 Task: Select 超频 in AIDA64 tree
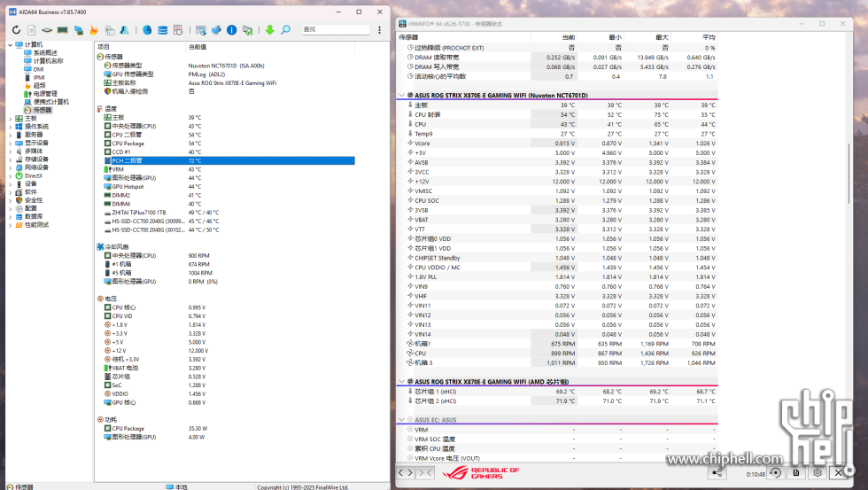(x=39, y=85)
